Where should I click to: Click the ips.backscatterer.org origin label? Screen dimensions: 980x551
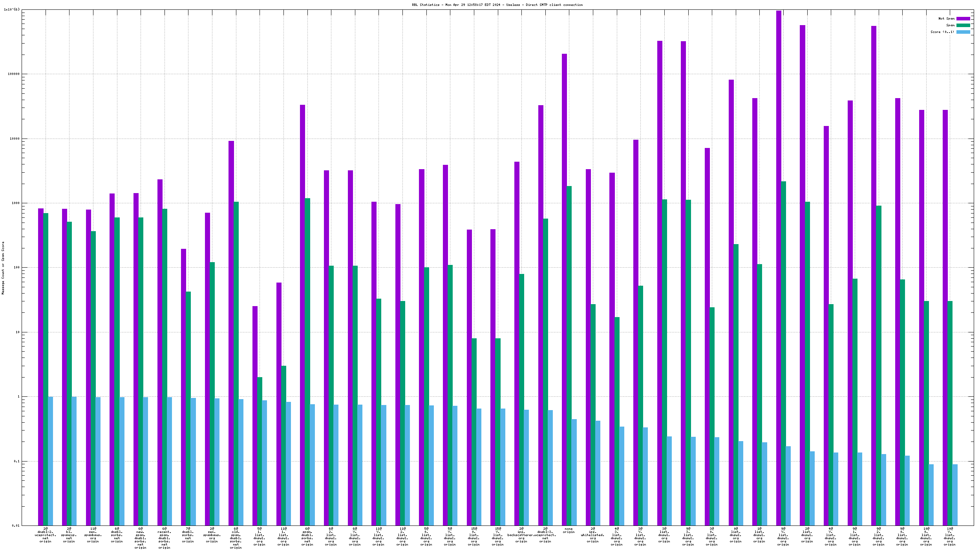[x=521, y=535]
